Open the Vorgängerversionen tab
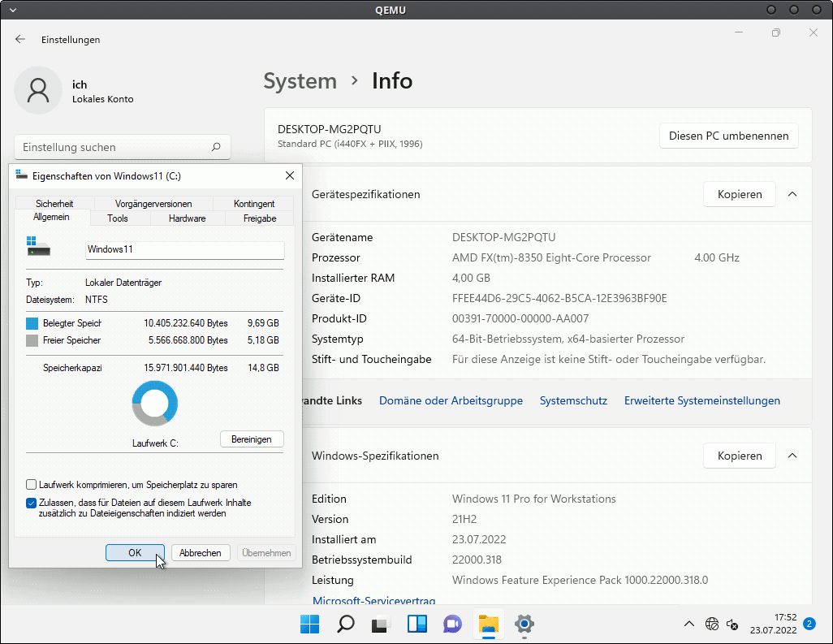This screenshot has width=833, height=644. coord(153,204)
